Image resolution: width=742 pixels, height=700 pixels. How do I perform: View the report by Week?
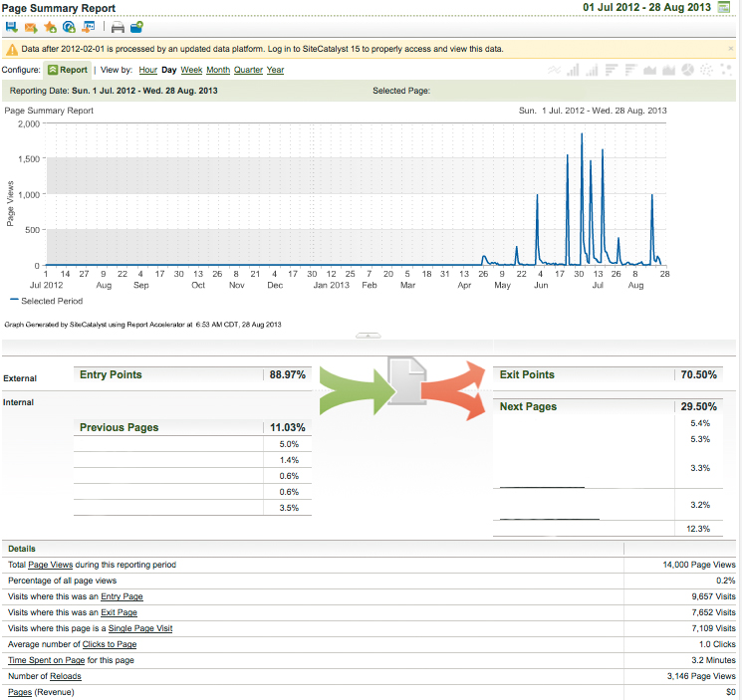click(191, 70)
